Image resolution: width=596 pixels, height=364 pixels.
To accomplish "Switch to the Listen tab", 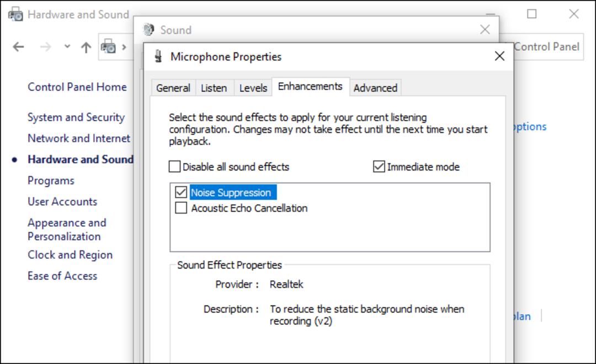I will [214, 88].
